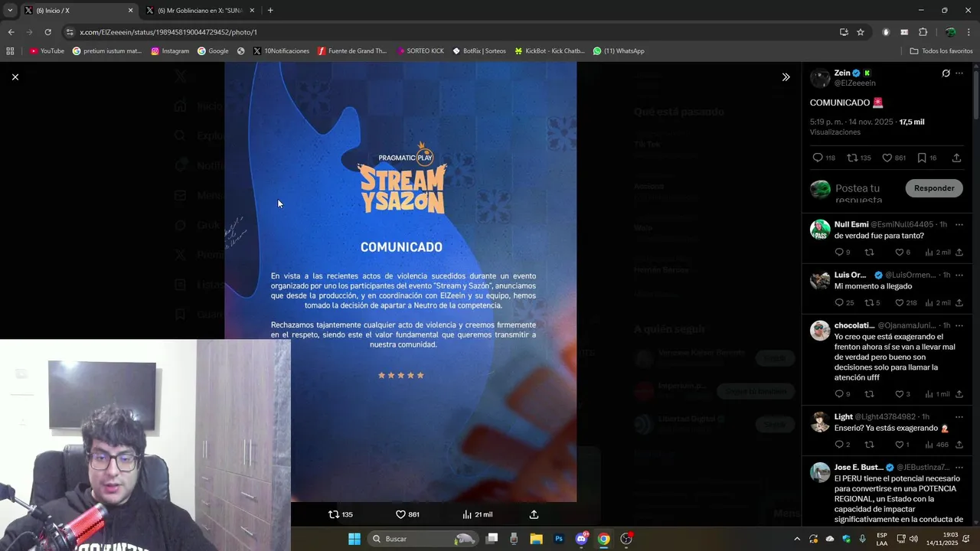Open Chrome's three-dot menu

969,32
